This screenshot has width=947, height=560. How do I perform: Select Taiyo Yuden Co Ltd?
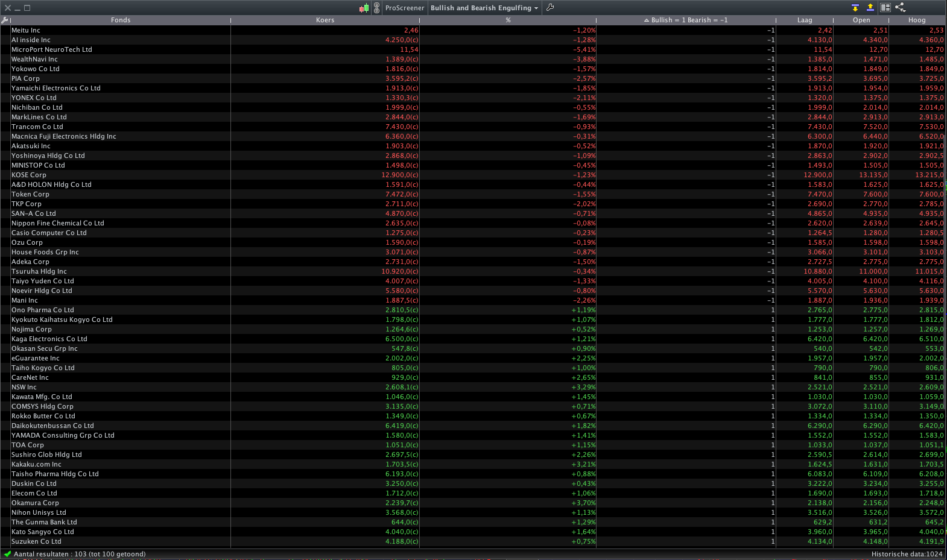[43, 281]
